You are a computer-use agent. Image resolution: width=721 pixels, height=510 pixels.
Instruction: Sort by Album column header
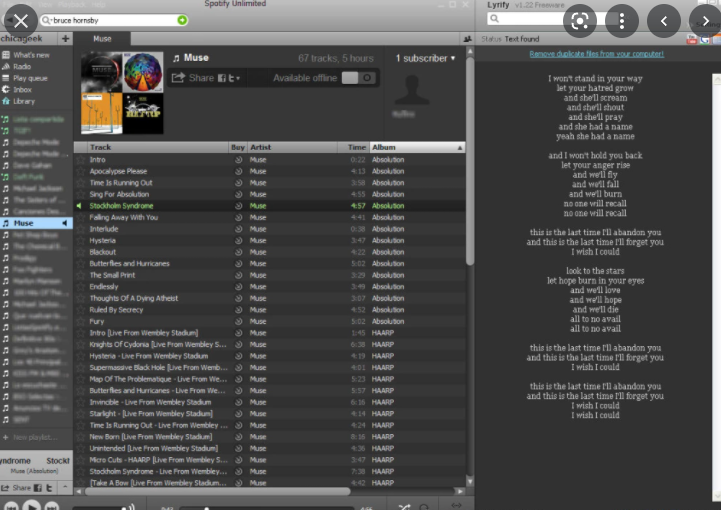(x=417, y=147)
